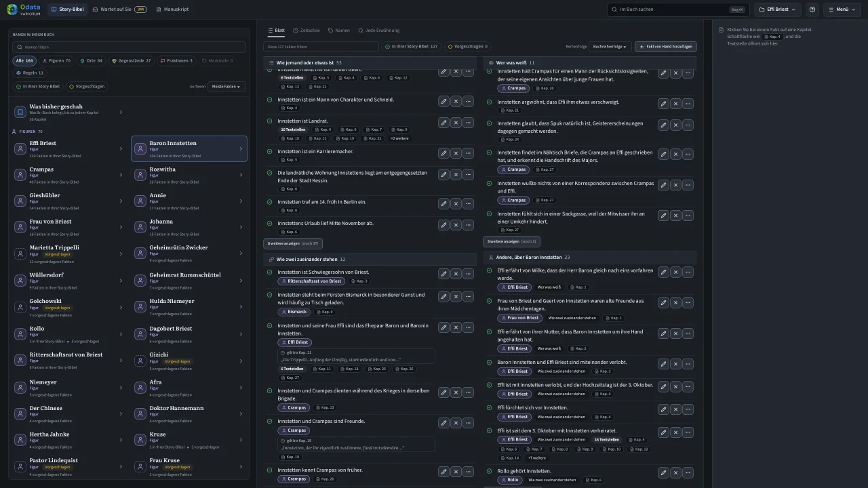This screenshot has height=488, width=868.
Task: Open the 'Buchreihenfolge' order dropdown
Action: (x=610, y=47)
